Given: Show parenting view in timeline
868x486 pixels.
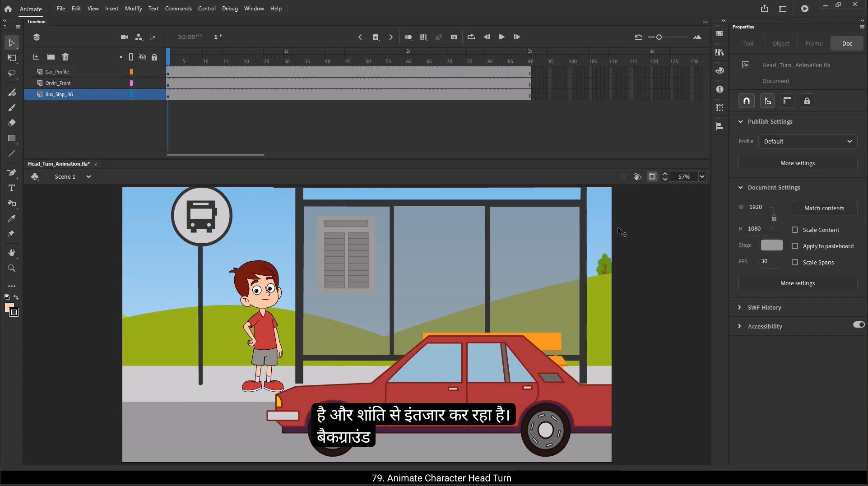Looking at the screenshot, I should pos(139,37).
